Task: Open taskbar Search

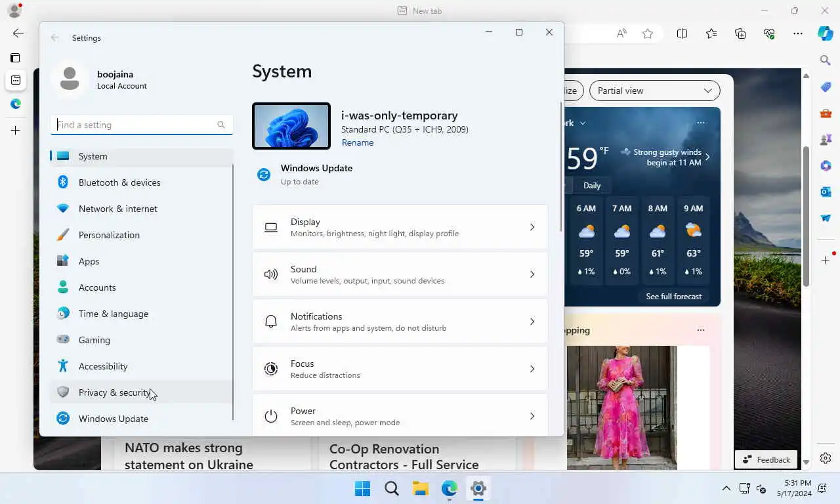Action: click(392, 488)
